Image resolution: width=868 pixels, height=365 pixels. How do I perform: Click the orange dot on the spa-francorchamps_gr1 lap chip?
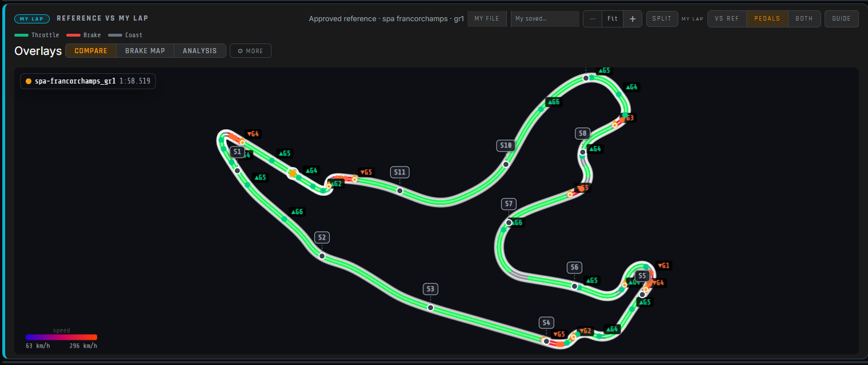tap(29, 81)
